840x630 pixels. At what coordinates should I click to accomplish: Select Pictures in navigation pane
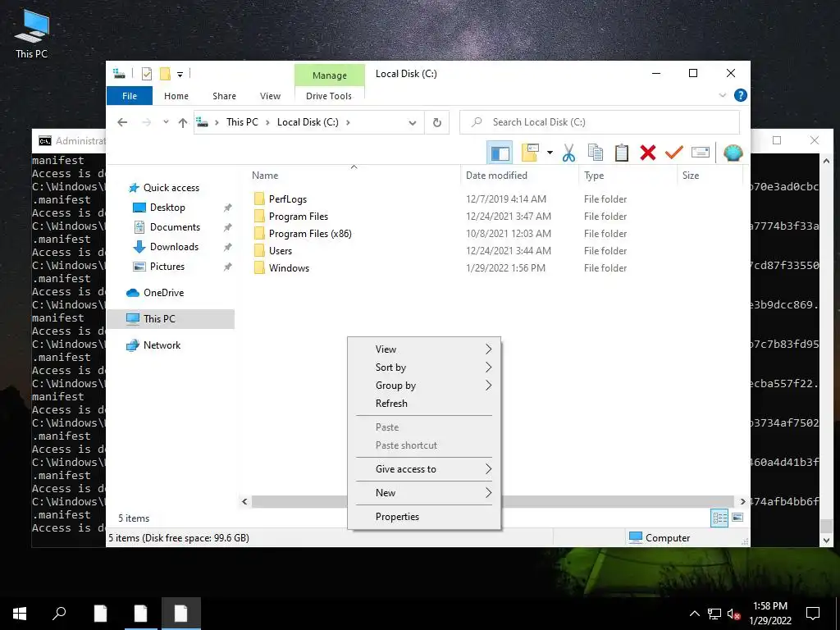(x=167, y=267)
